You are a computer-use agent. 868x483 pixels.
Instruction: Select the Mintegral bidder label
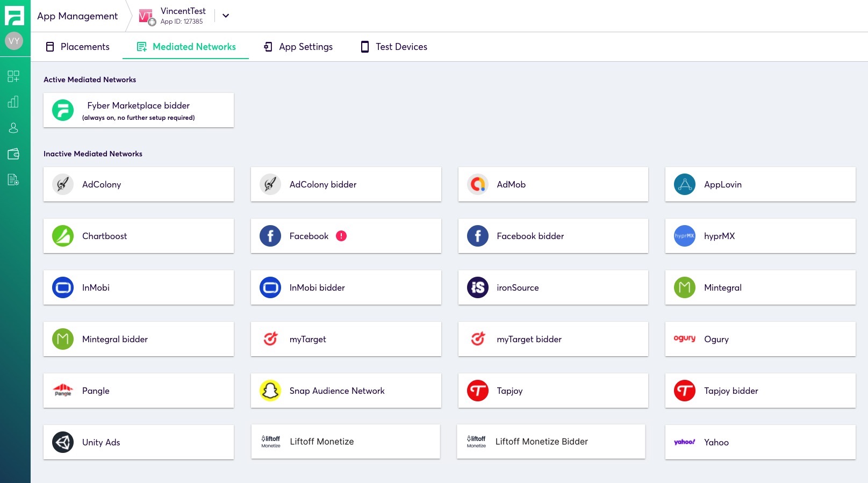coord(115,339)
